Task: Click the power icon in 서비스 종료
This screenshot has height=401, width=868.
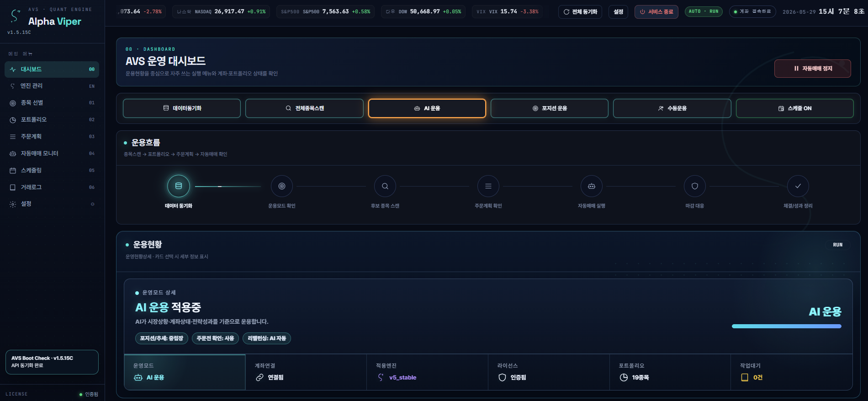Action: pos(642,12)
